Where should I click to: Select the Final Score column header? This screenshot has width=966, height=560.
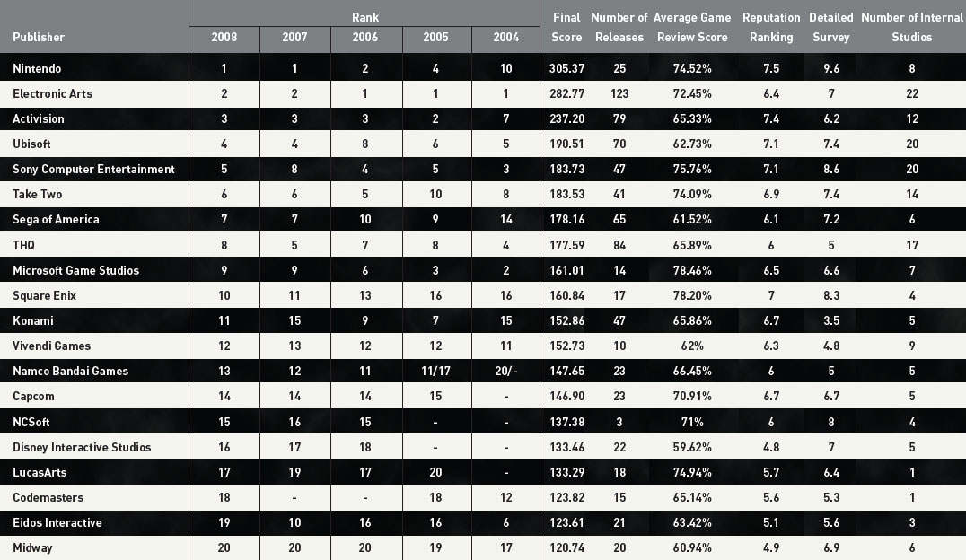click(x=566, y=28)
